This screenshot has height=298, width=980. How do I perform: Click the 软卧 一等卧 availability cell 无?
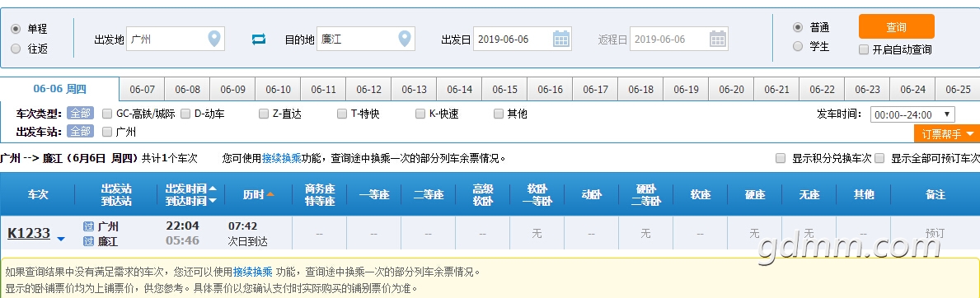pos(537,234)
